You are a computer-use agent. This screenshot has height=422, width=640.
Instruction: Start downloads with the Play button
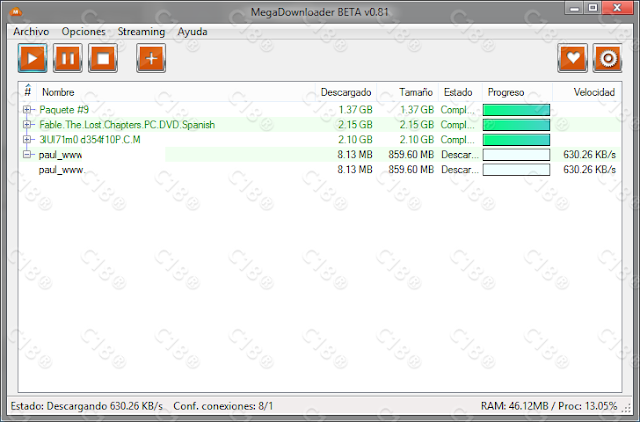(x=33, y=58)
